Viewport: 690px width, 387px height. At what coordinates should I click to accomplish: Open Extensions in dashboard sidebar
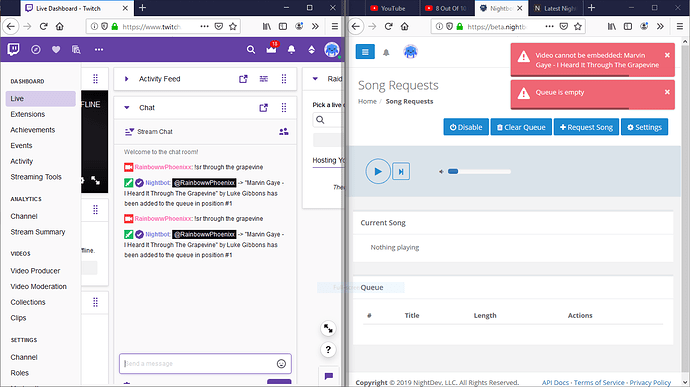(28, 114)
